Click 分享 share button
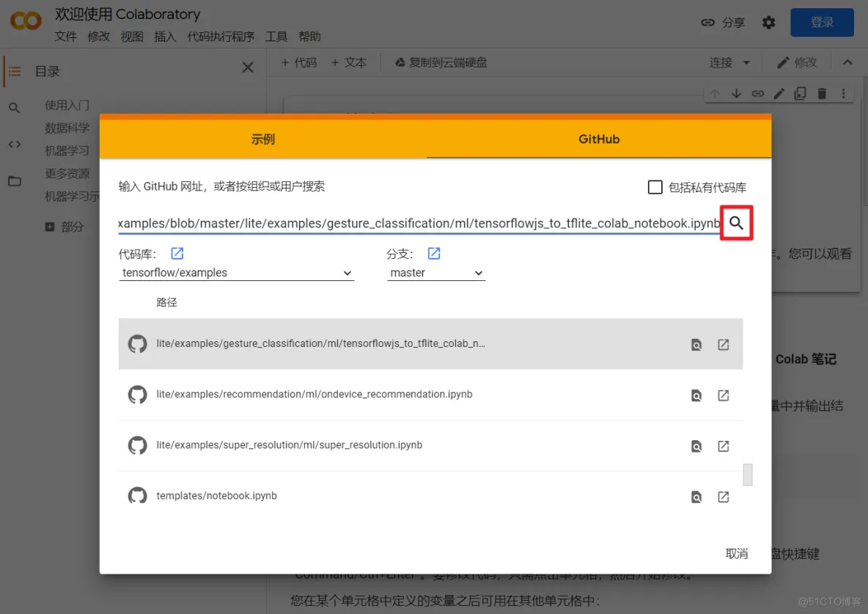This screenshot has height=614, width=868. tap(723, 23)
